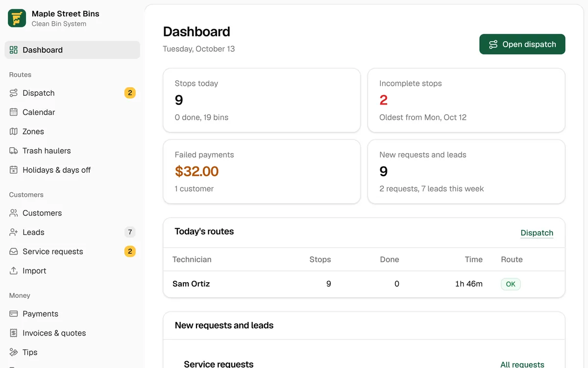
Task: Open the Tips page
Action: point(73,352)
